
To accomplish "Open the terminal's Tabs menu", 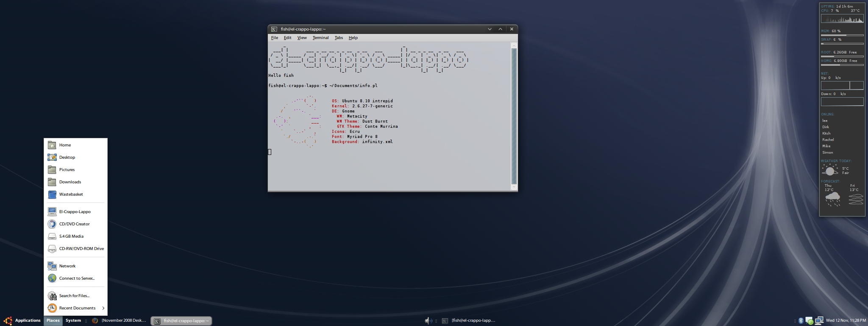I will [339, 38].
